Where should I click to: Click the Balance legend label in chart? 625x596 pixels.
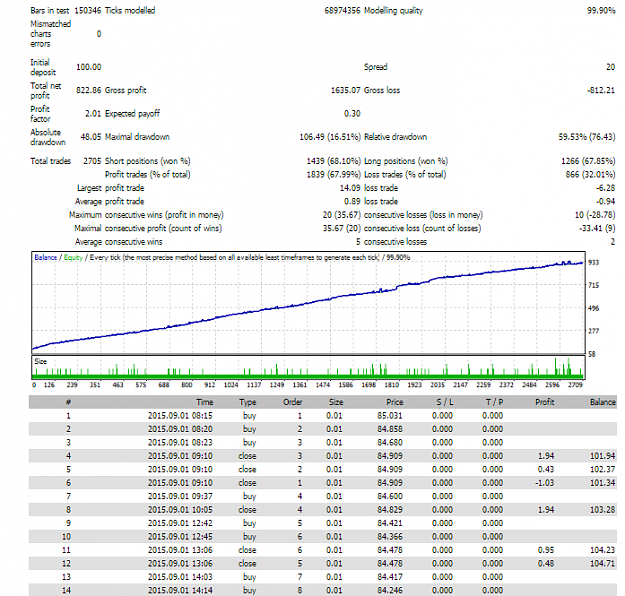coord(45,258)
